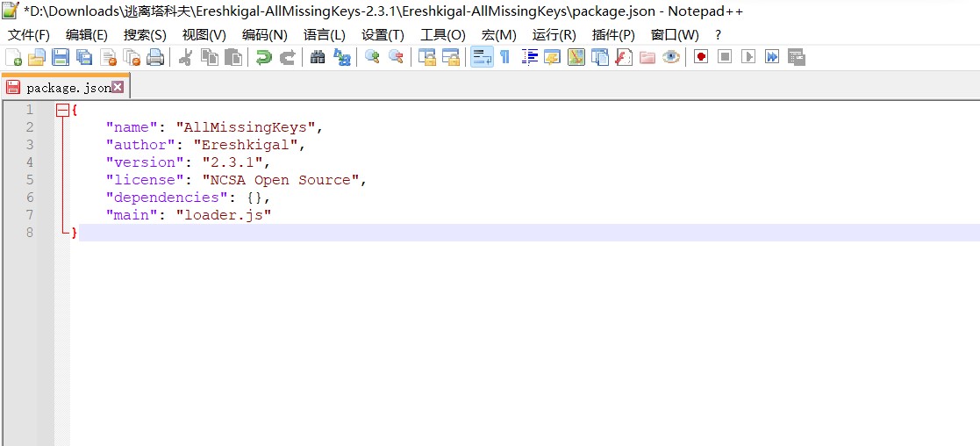Place cursor after closing brace on line 8
The width and height of the screenshot is (980, 446).
pos(79,233)
